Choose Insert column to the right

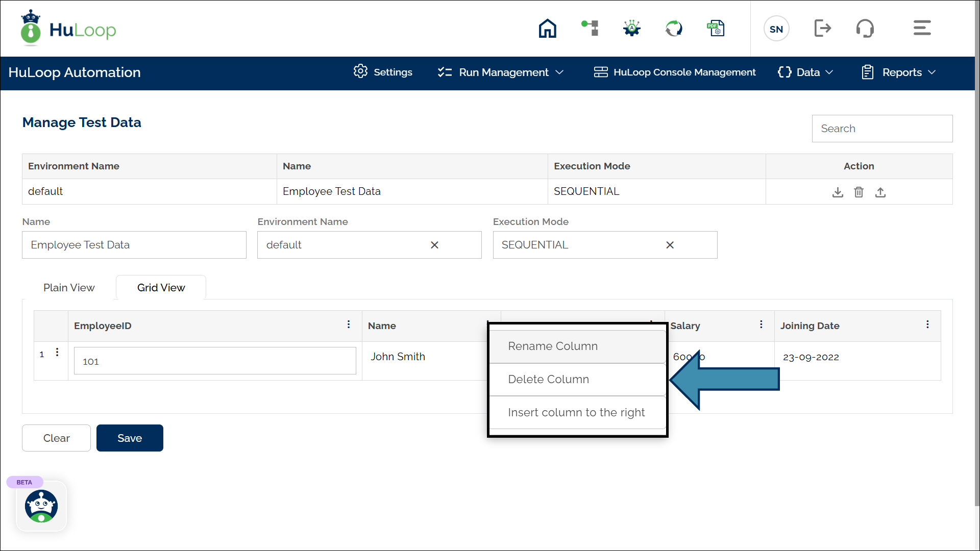click(x=577, y=413)
